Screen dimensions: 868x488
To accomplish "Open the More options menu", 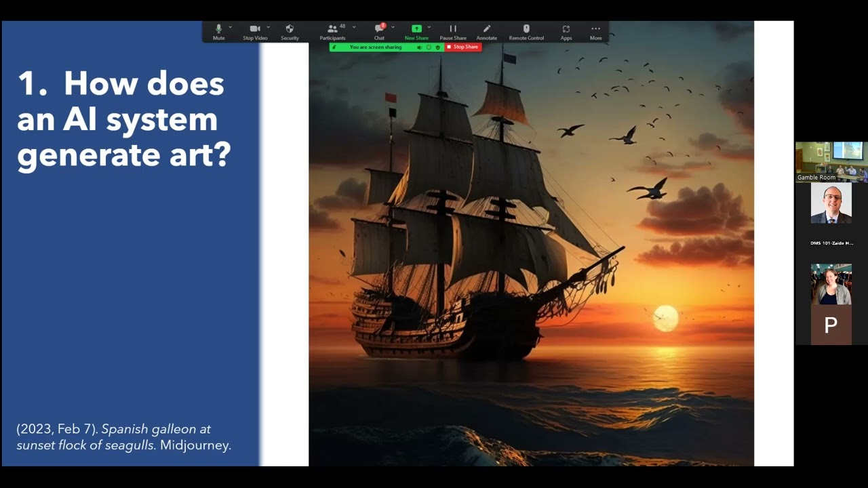I will coord(596,32).
